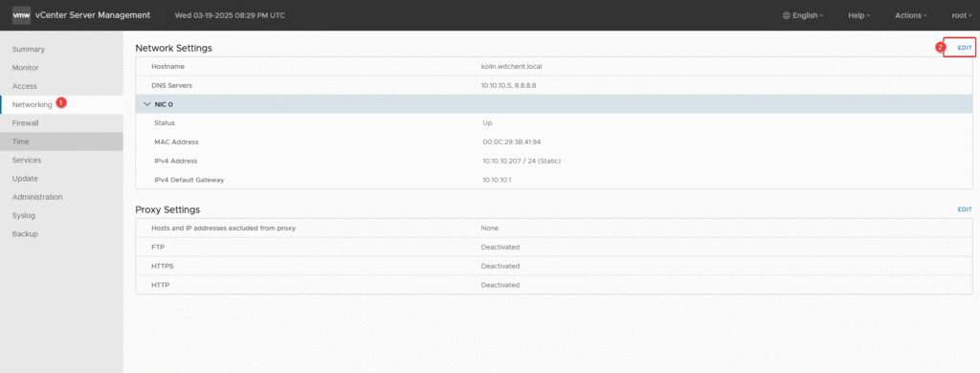Click the Proxy Settings heading
The height and width of the screenshot is (373, 980).
[167, 209]
